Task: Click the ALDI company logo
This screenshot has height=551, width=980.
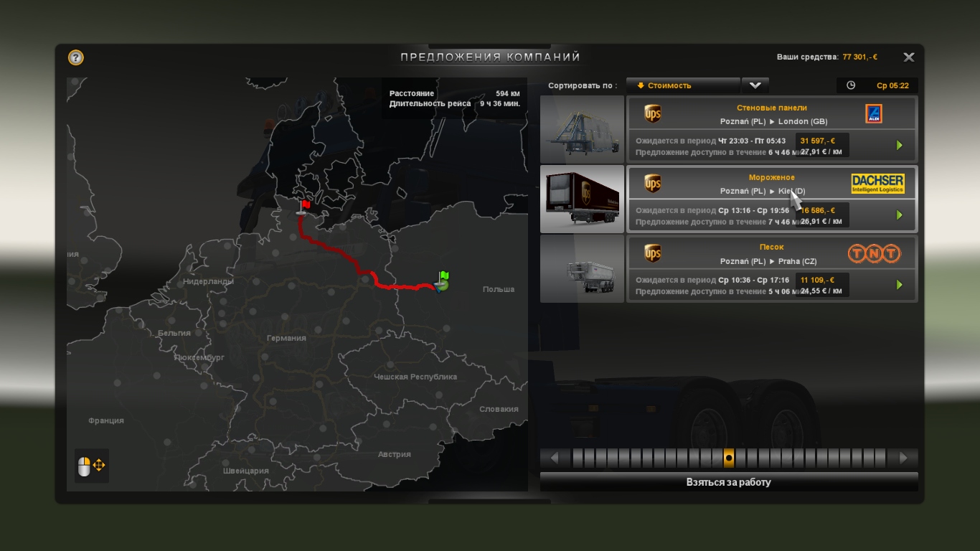Action: click(x=874, y=113)
